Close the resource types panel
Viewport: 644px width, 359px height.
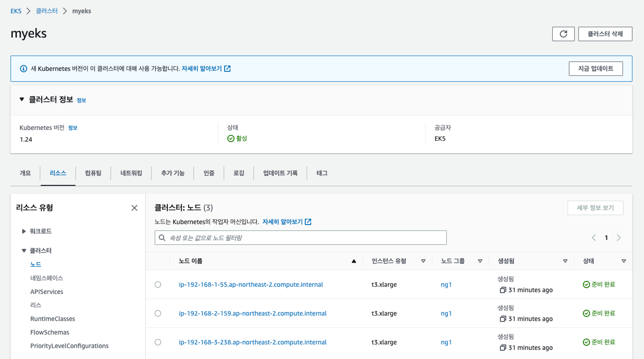[x=134, y=208]
